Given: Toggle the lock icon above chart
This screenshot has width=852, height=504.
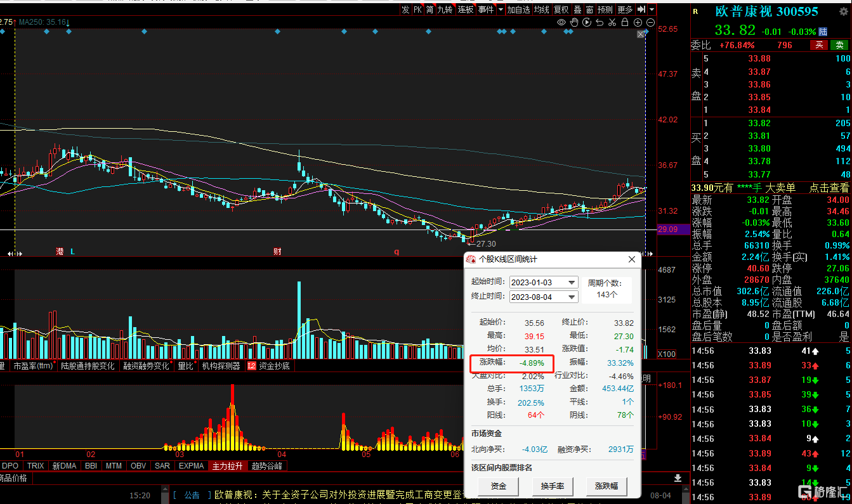Looking at the screenshot, I should 625,22.
